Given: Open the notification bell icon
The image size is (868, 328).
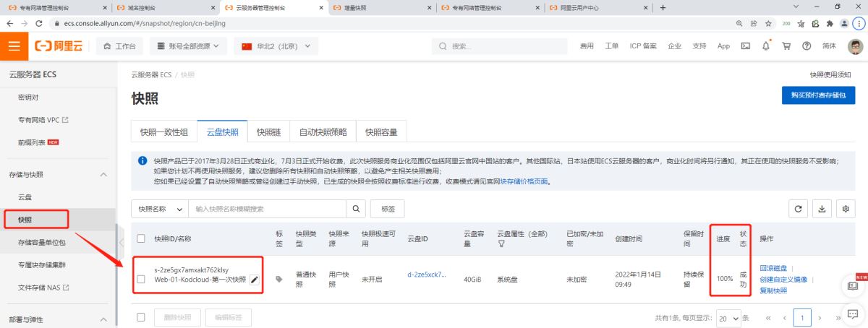Looking at the screenshot, I should pyautogui.click(x=766, y=46).
